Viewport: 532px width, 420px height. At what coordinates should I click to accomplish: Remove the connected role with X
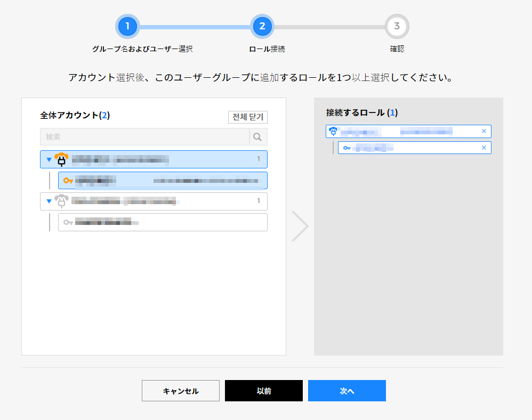(484, 148)
